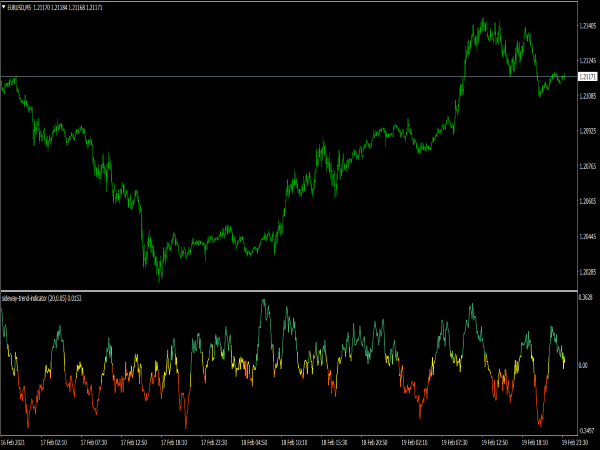The height and width of the screenshot is (450, 600).
Task: Open the chart dropdown arrow beside EURUSD,M5
Action: pos(4,7)
